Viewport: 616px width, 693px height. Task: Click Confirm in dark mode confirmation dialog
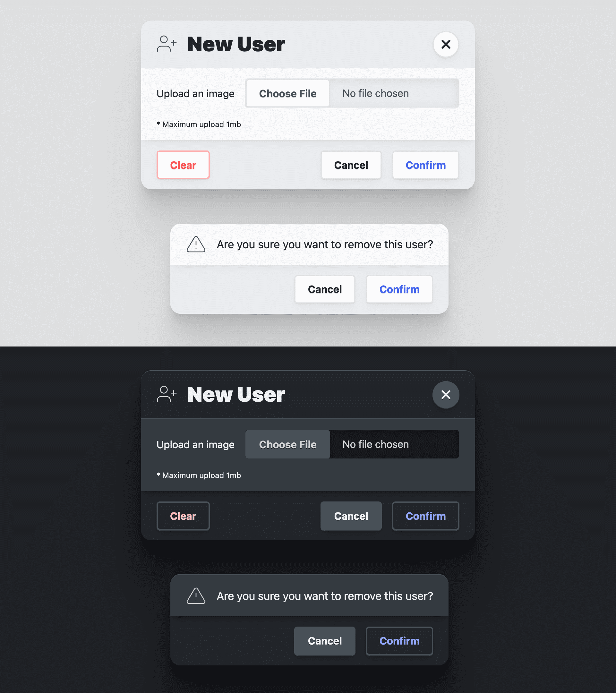click(x=399, y=640)
